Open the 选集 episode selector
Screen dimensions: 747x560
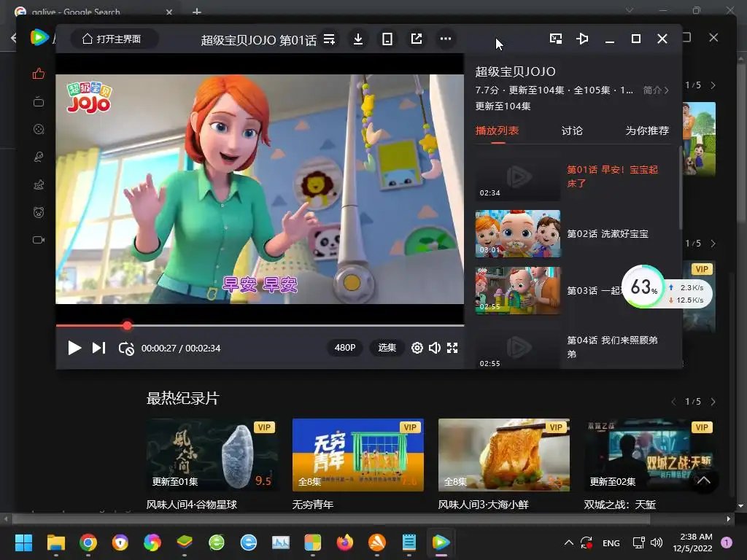(387, 348)
